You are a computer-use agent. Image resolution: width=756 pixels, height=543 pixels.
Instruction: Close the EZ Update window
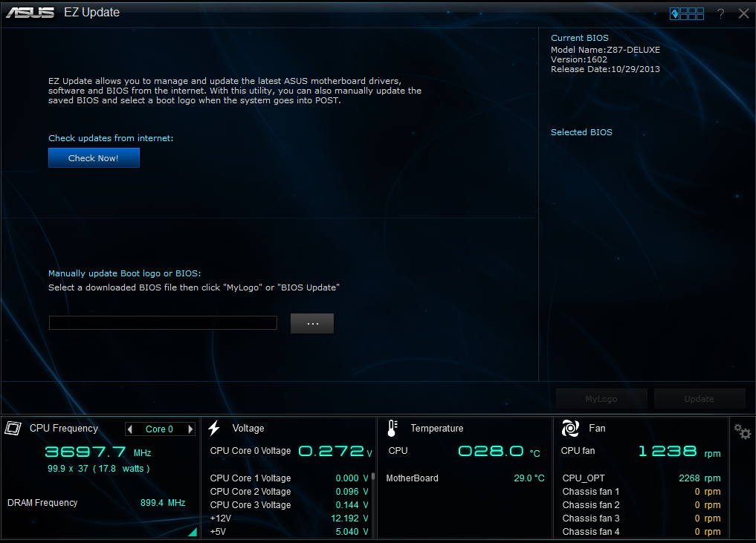743,13
